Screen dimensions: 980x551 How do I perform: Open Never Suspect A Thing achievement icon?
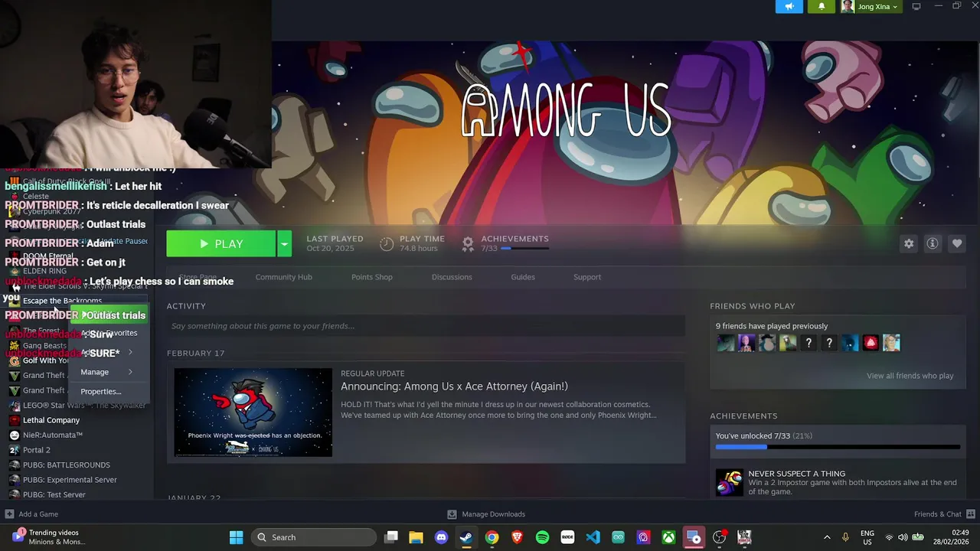(729, 483)
